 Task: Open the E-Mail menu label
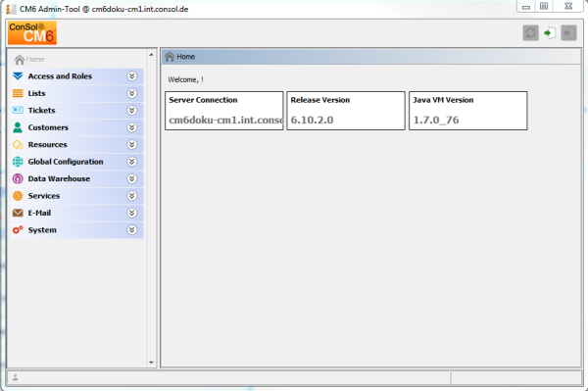tap(39, 213)
